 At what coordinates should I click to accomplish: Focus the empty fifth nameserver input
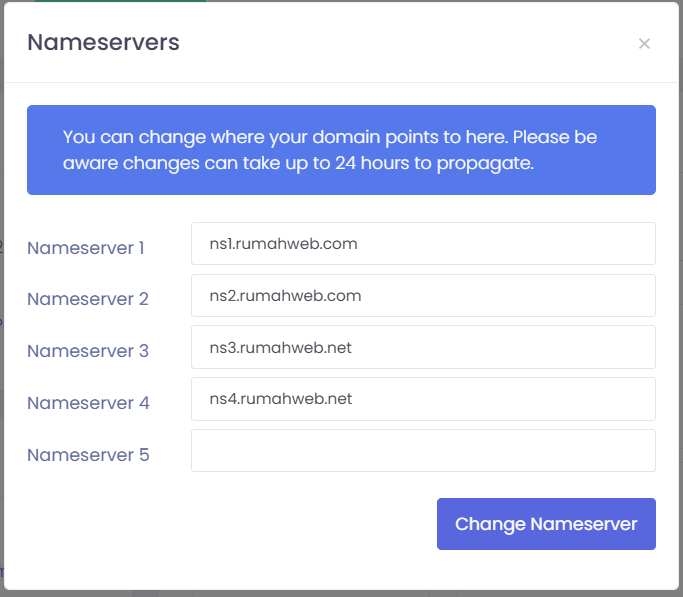(x=423, y=450)
